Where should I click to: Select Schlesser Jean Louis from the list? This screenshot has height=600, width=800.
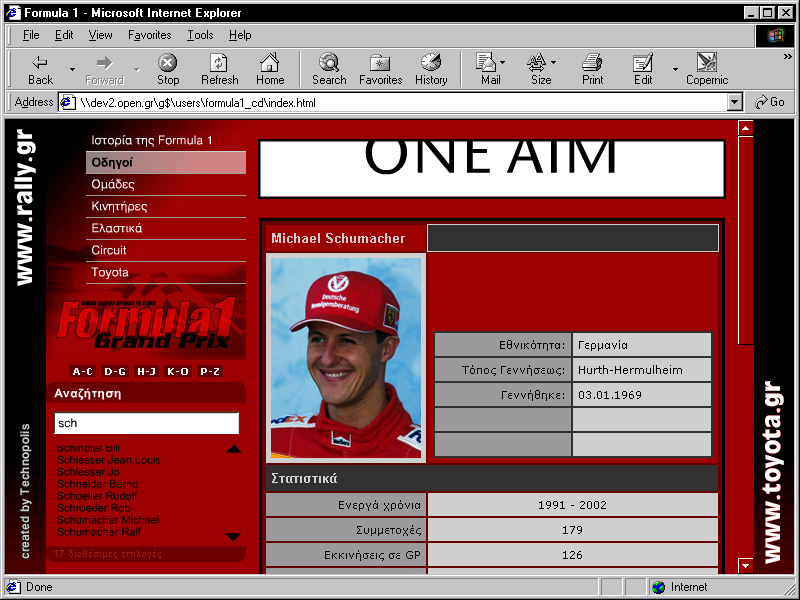pos(109,460)
